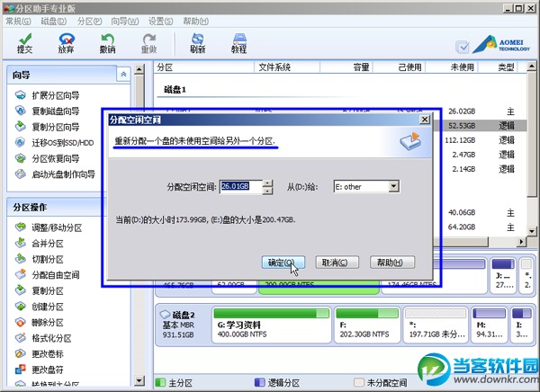Viewport: 540px width, 392px height.
Task: Click the 放弃 (Discard) toolbar icon
Action: click(66, 43)
